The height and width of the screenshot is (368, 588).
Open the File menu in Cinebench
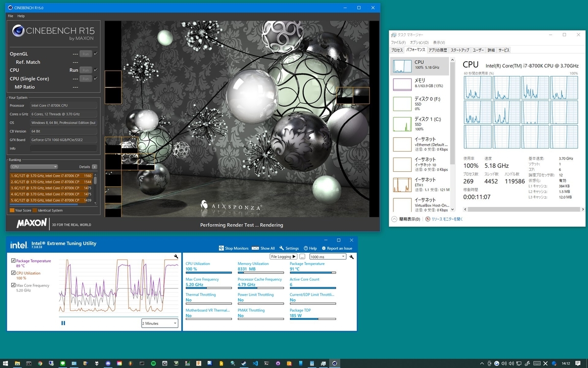tap(10, 16)
